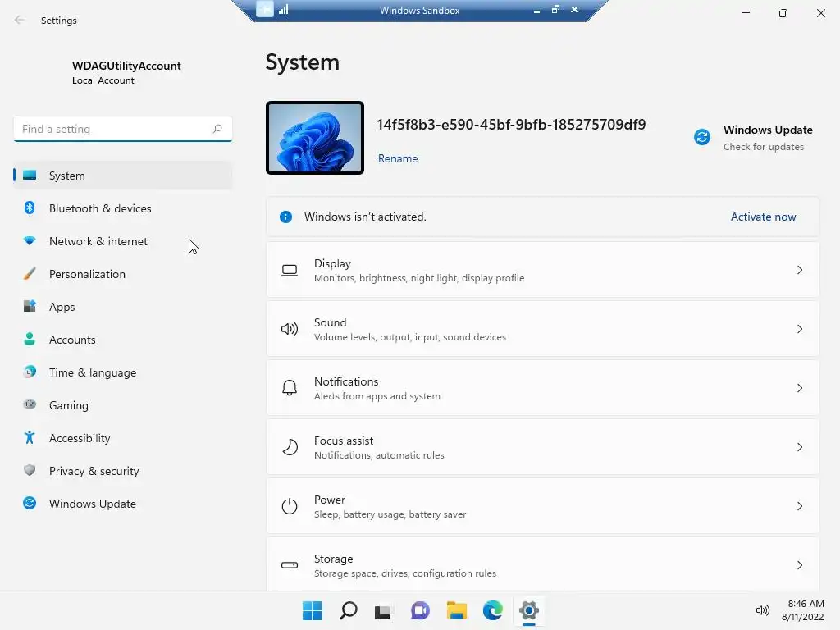This screenshot has width=840, height=630.
Task: Expand Display settings chevron
Action: pyautogui.click(x=799, y=270)
